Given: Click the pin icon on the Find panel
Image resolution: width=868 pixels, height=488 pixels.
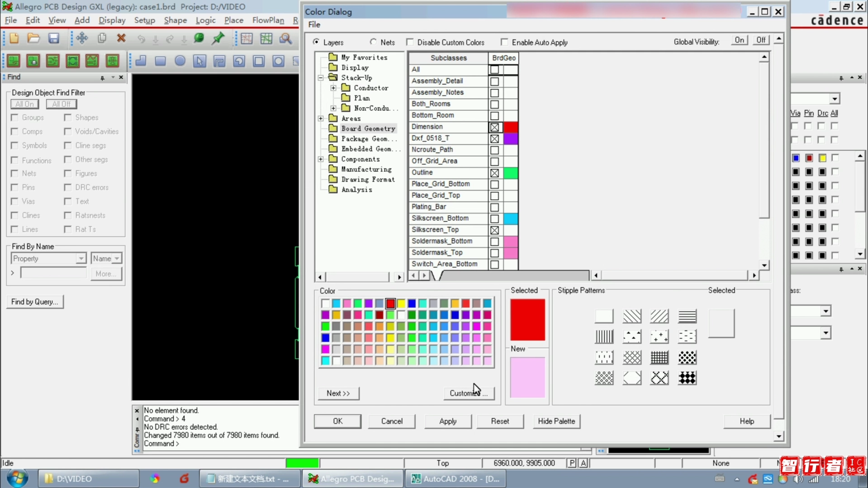Looking at the screenshot, I should [103, 78].
